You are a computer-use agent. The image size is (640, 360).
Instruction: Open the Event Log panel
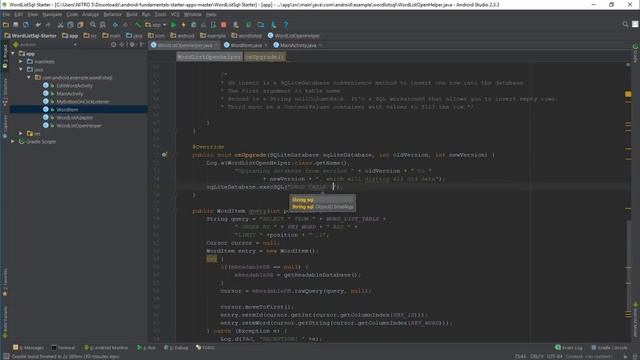click(569, 348)
